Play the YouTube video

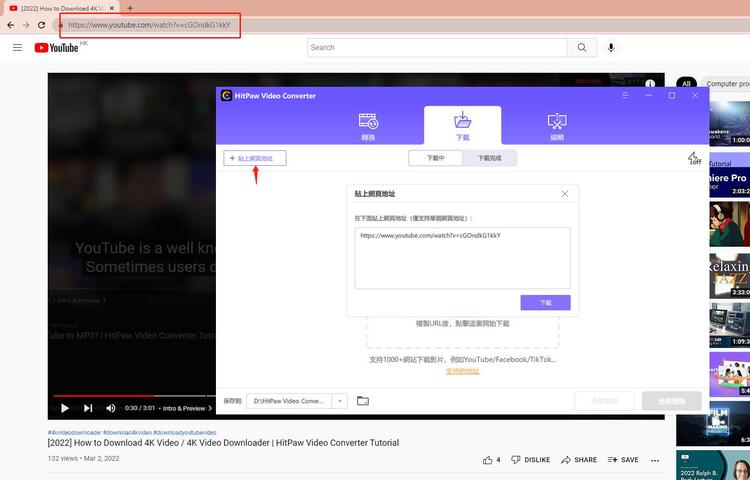(x=65, y=408)
